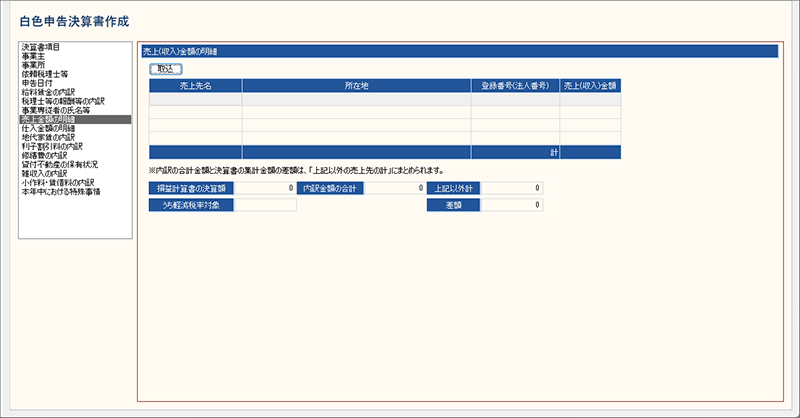Click first row 登録番号(法人番号) cell

(x=515, y=100)
